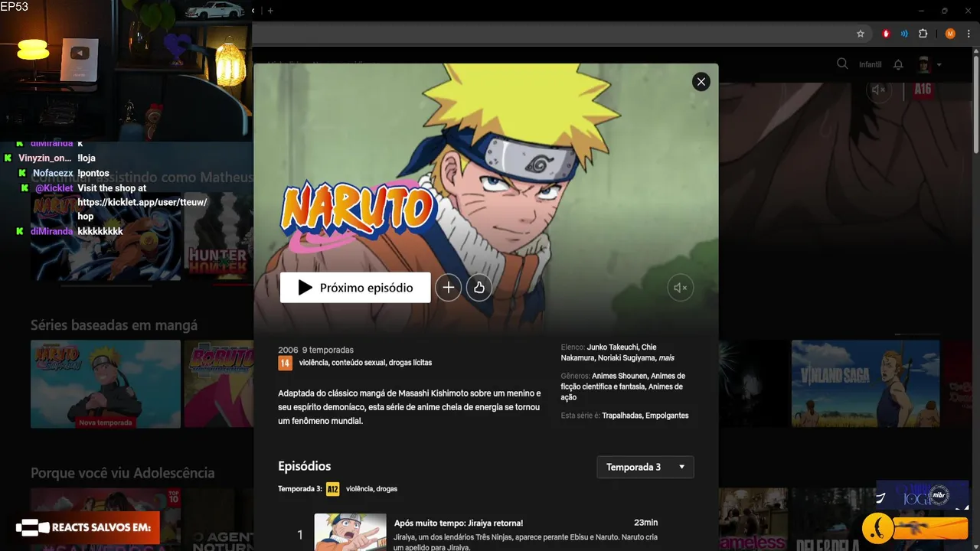The height and width of the screenshot is (551, 980).
Task: Open the Naruto Shippuden Nova temporada thumbnail
Action: coord(106,383)
